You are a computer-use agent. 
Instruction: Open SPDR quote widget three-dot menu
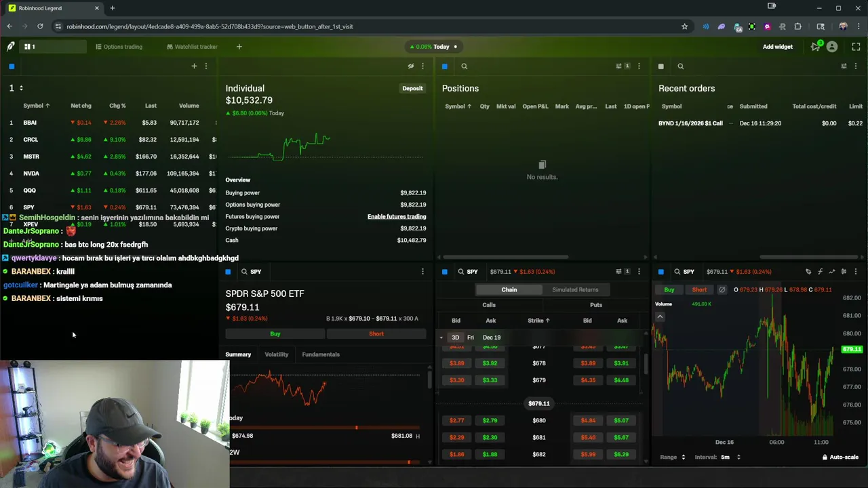[x=422, y=272]
